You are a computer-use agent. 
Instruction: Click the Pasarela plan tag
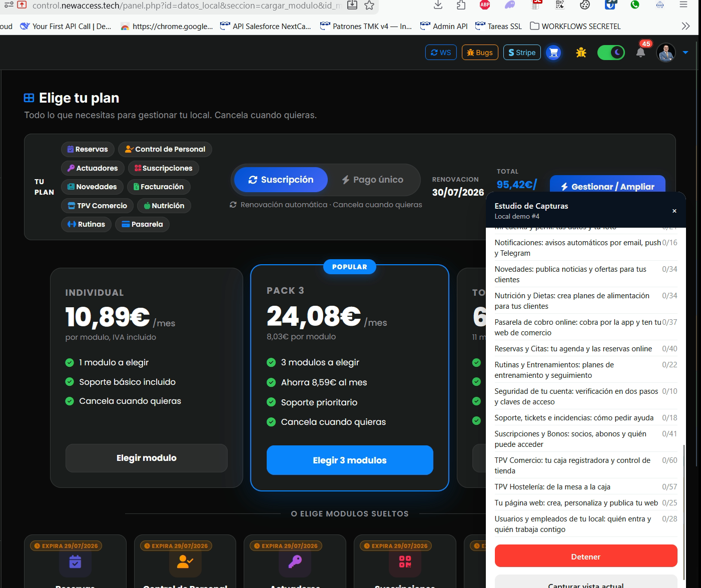pyautogui.click(x=142, y=224)
